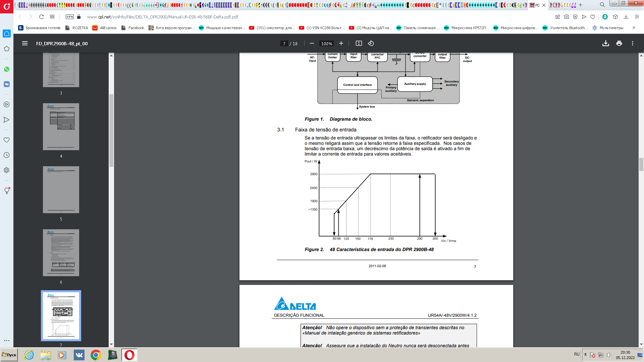The width and height of the screenshot is (644, 362).
Task: Open Микросхема КР572П bookmark
Action: tap(467, 28)
